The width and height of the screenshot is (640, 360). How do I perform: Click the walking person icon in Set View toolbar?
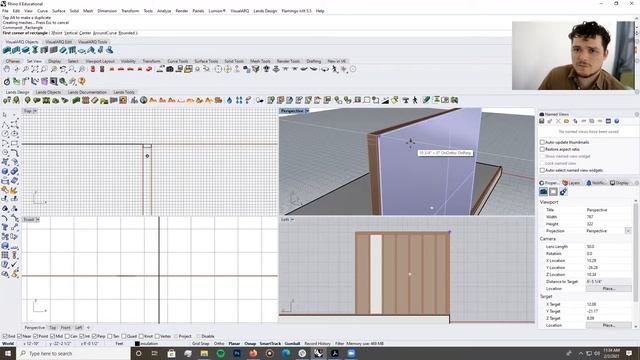point(335,69)
